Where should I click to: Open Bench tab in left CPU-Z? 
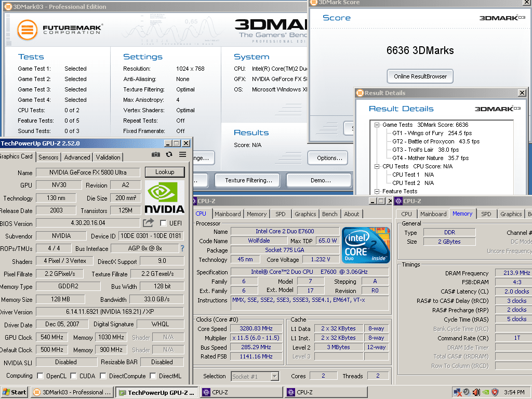330,214
